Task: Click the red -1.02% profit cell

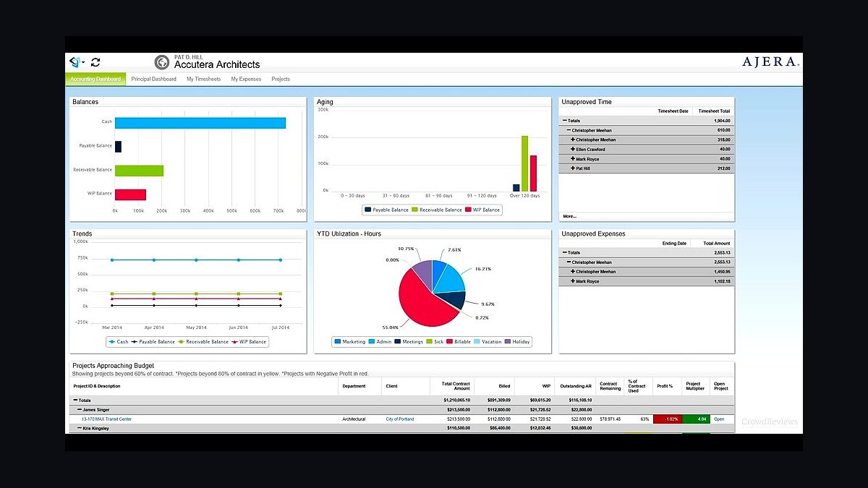Action: pyautogui.click(x=667, y=419)
